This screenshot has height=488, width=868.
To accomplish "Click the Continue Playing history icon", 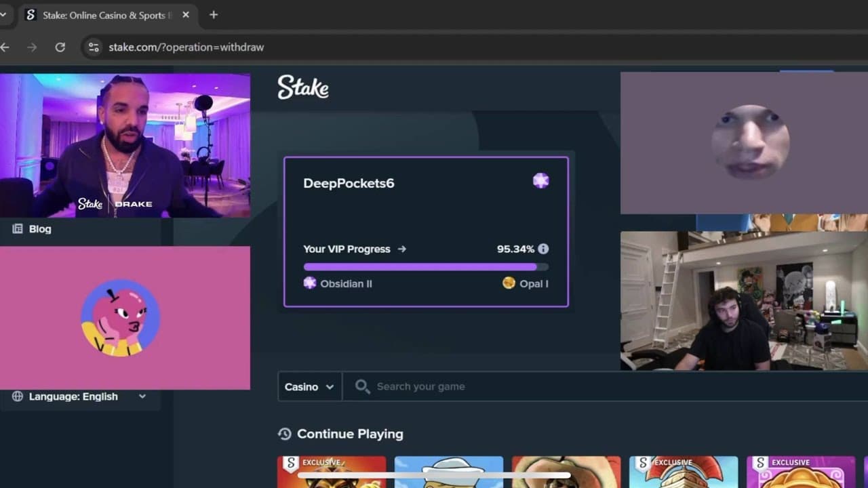I will [x=285, y=434].
